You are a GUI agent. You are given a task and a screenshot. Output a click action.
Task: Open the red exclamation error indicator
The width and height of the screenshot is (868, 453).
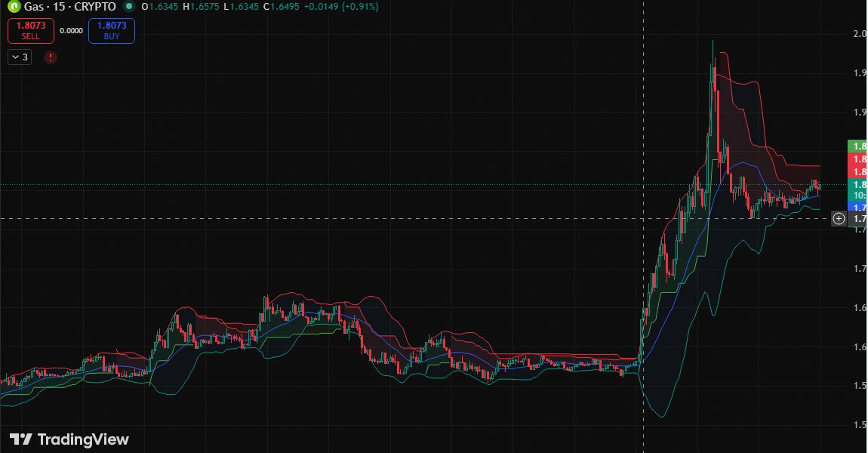click(x=51, y=57)
